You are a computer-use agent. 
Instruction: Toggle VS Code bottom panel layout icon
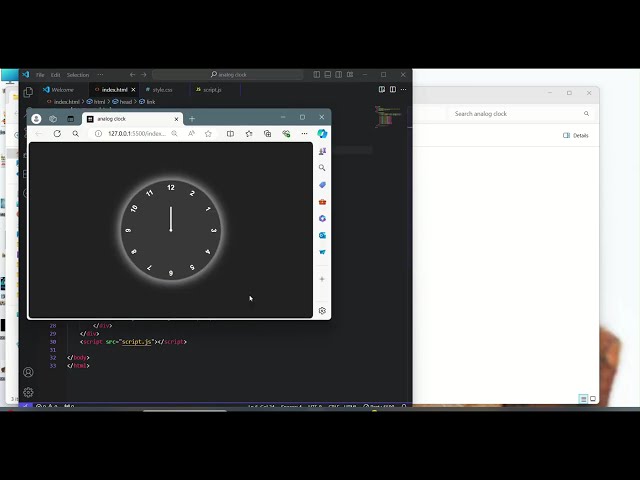(328, 74)
